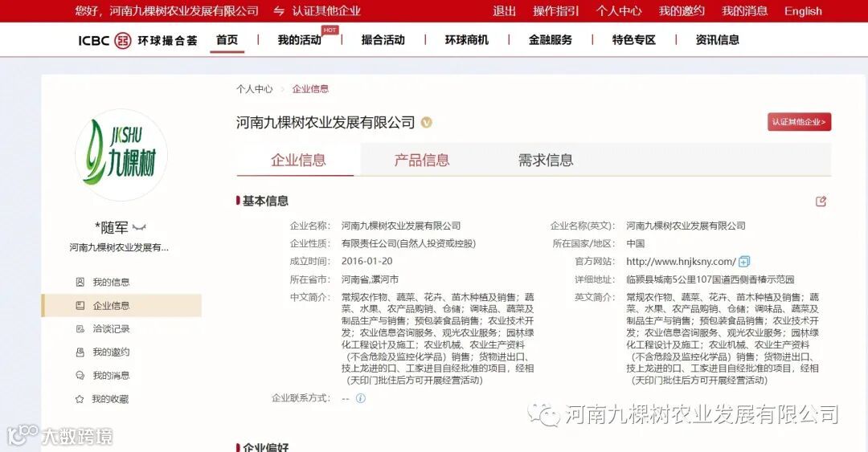This screenshot has width=868, height=452.
Task: Open the 环球商机 menu
Action: click(467, 40)
